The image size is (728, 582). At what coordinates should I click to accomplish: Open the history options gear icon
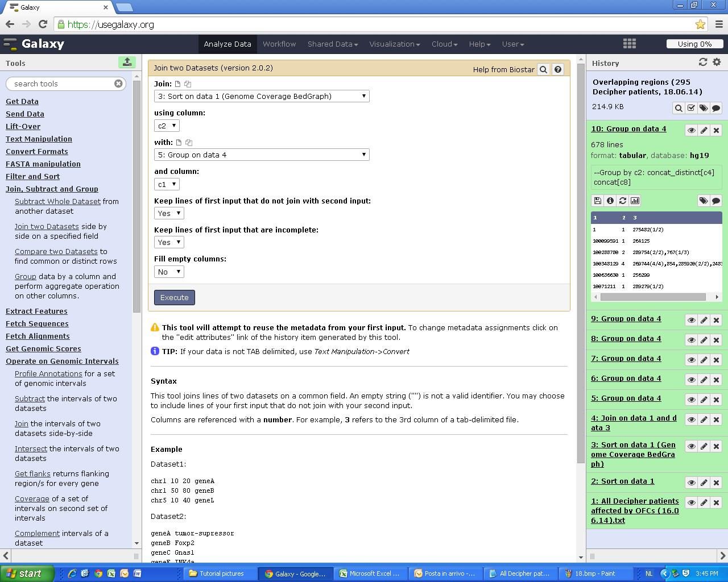click(717, 63)
